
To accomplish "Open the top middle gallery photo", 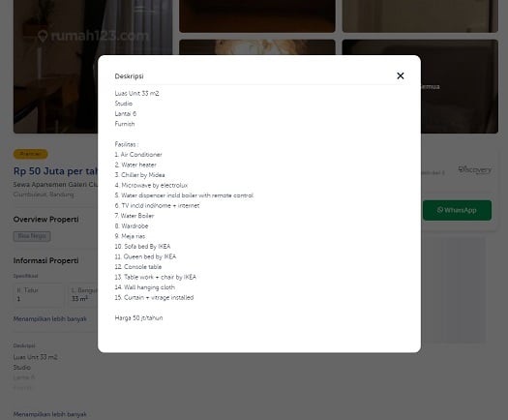I will click(x=257, y=16).
